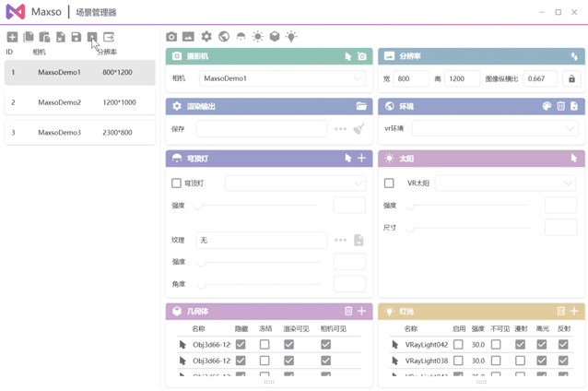Click the light bulb icon in the top toolbar
Screen dimensions: 588x391
coord(291,36)
